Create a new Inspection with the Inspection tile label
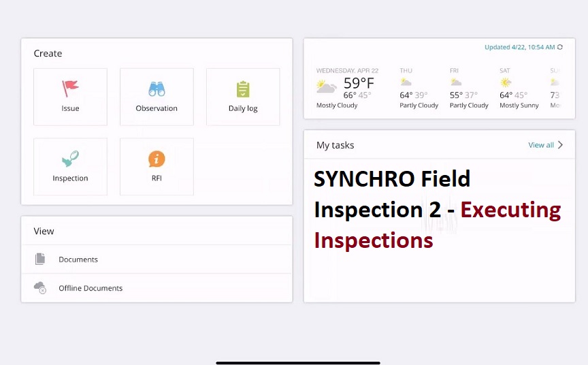 (70, 178)
